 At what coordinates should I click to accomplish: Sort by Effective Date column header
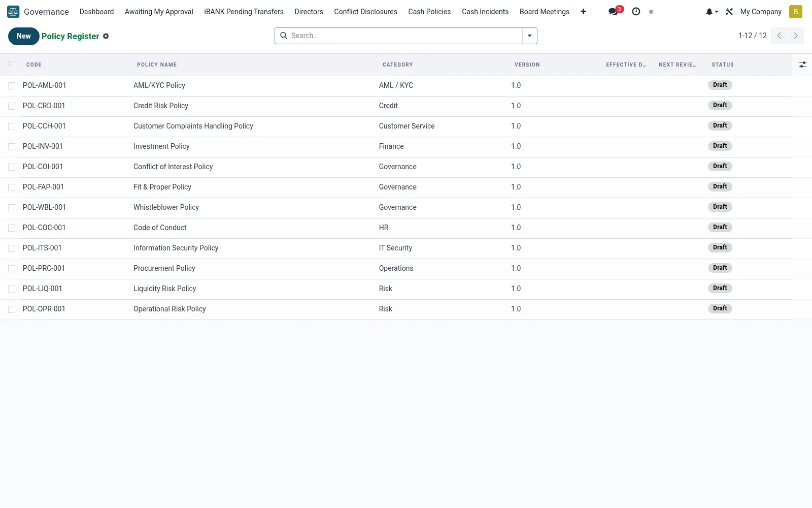coord(626,65)
